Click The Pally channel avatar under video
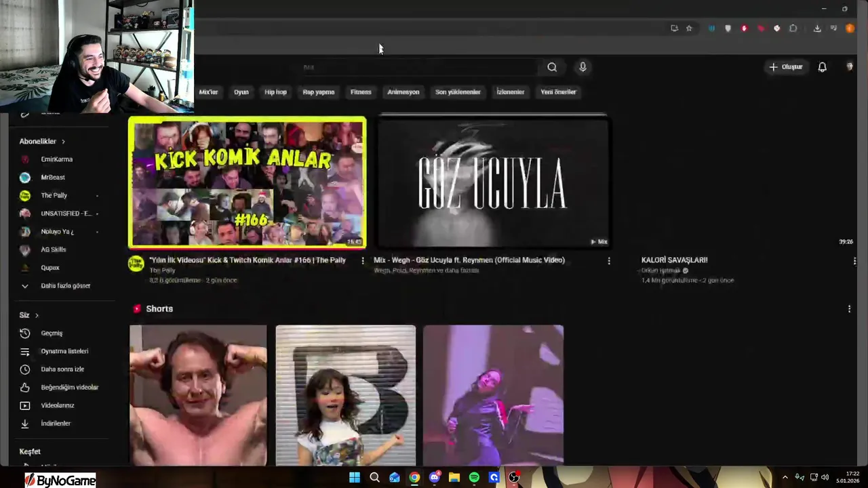The height and width of the screenshot is (488, 868). coord(136,264)
